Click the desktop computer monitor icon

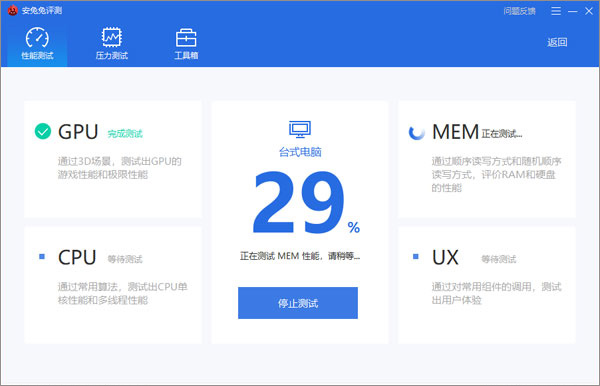tap(300, 129)
